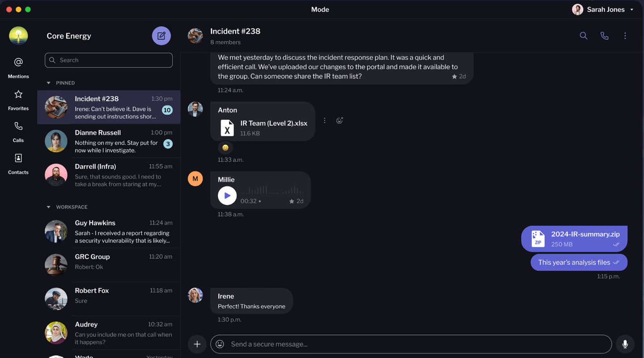This screenshot has width=644, height=358.
Task: Collapse the PINNED section
Action: [49, 83]
